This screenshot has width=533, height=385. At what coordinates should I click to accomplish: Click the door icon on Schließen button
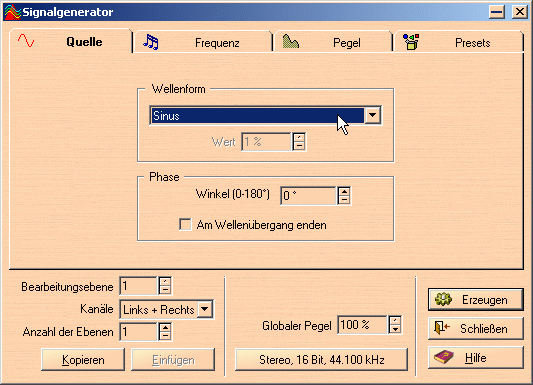click(442, 328)
